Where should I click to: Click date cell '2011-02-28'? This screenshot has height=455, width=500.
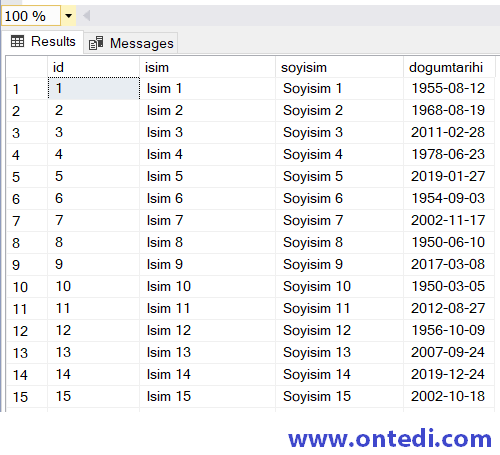449,133
